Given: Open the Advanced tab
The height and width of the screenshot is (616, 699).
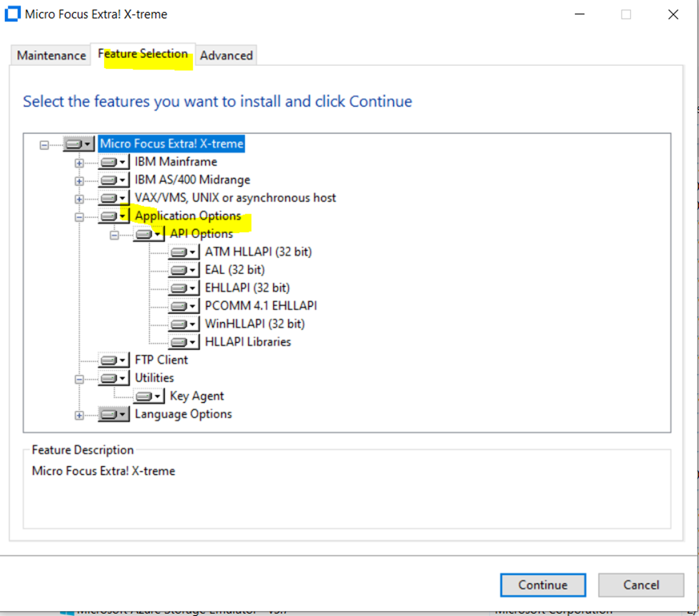Looking at the screenshot, I should 227,55.
